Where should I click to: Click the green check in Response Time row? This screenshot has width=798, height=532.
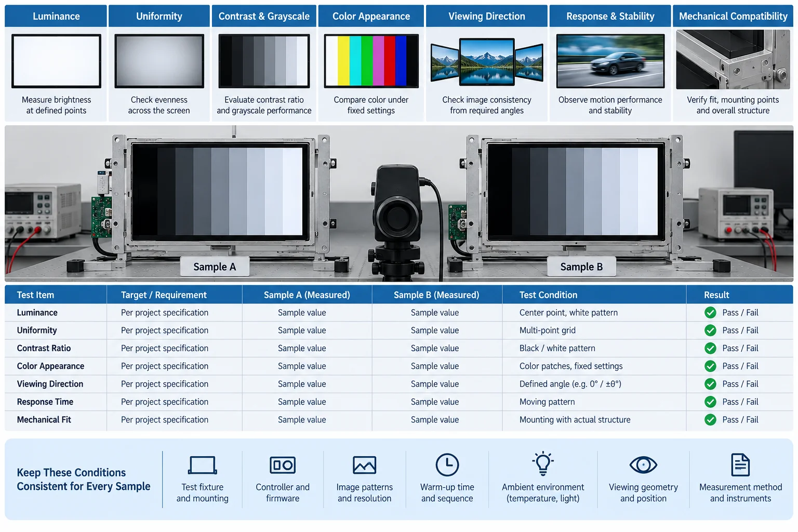point(710,402)
